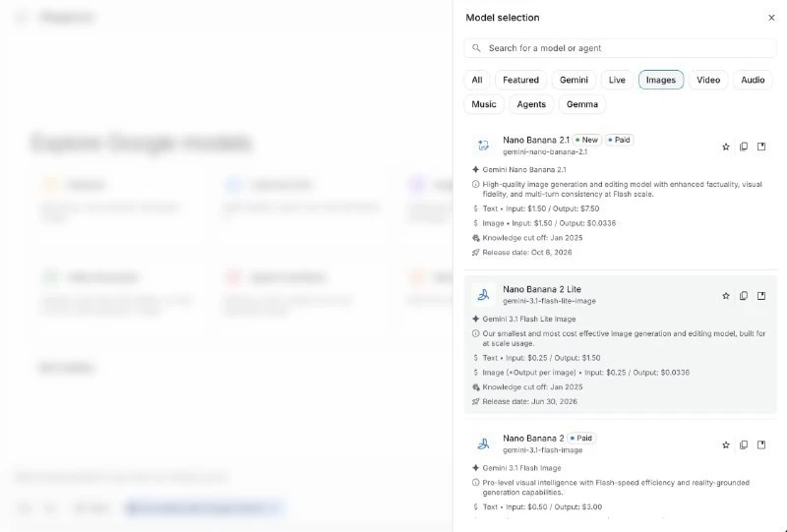
Task: Show Video models
Action: coord(708,80)
